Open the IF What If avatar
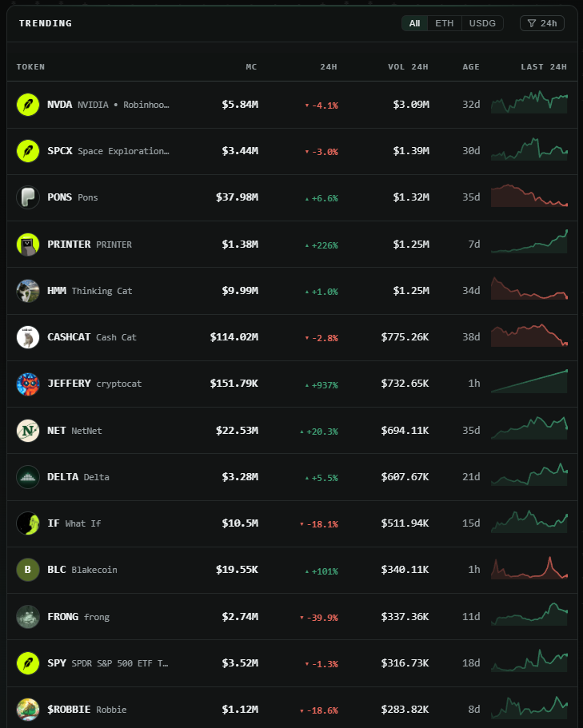This screenshot has height=728, width=583. [28, 523]
